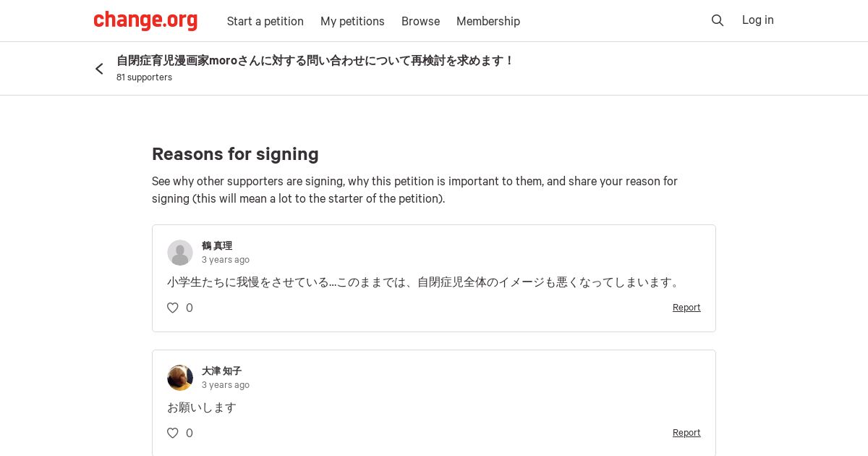Viewport: 868px width, 456px height.
Task: Like 鶴 真理's comment with the heart
Action: pyautogui.click(x=173, y=308)
